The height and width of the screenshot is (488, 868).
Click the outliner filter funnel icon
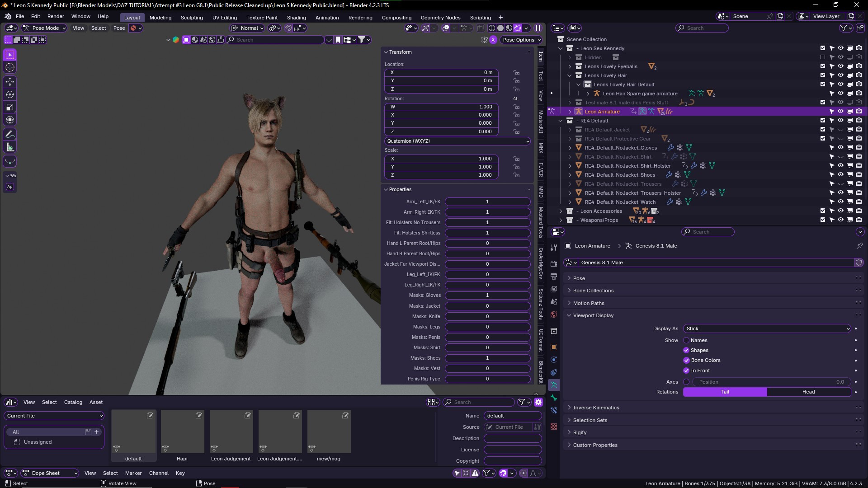click(844, 28)
